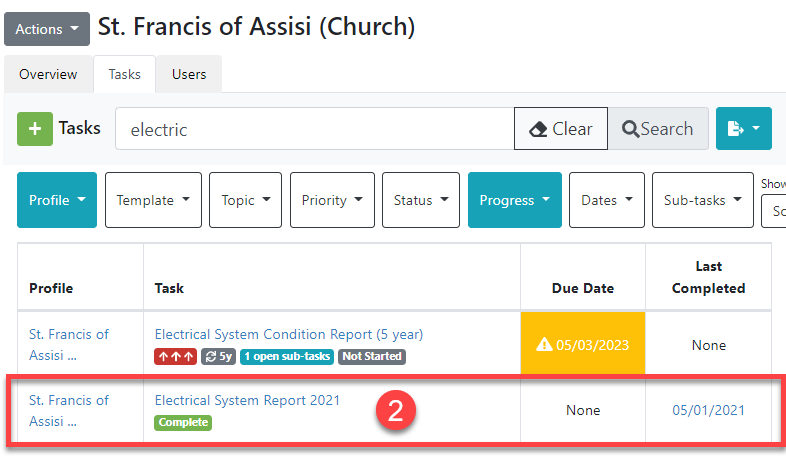Click the 1 open sub-tasks badge

287,356
